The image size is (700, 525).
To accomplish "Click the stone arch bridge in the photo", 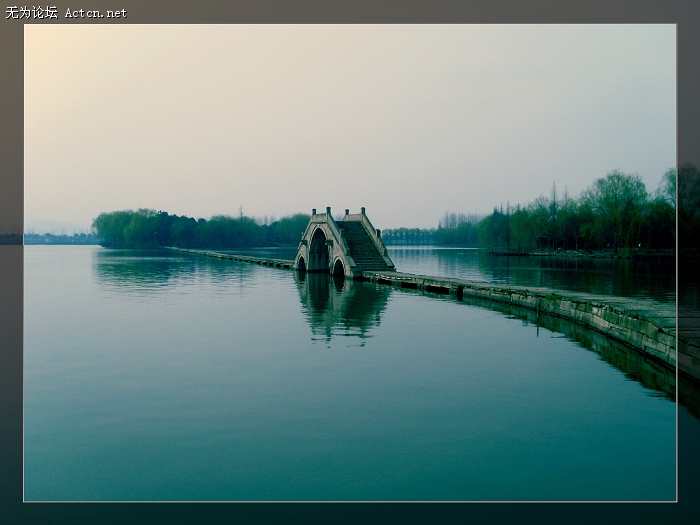I will [x=342, y=244].
